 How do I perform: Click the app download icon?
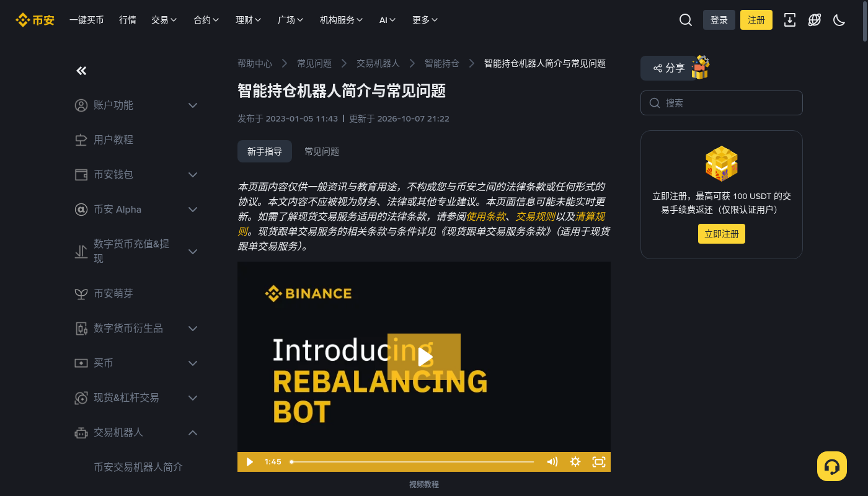tap(790, 20)
